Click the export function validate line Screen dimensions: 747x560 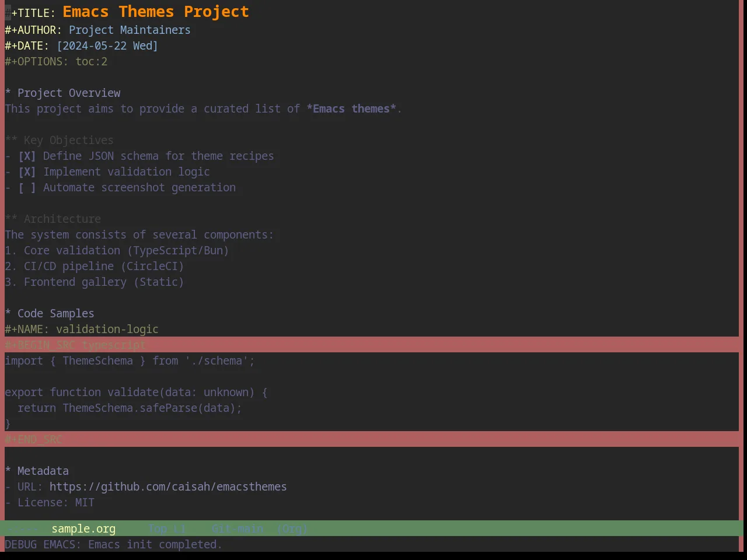pos(136,392)
